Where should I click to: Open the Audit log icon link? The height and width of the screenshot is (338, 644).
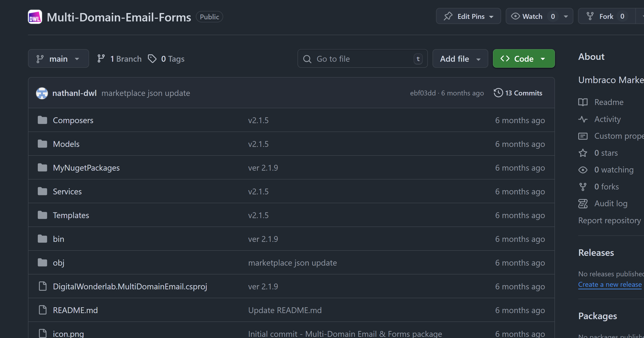pyautogui.click(x=583, y=204)
